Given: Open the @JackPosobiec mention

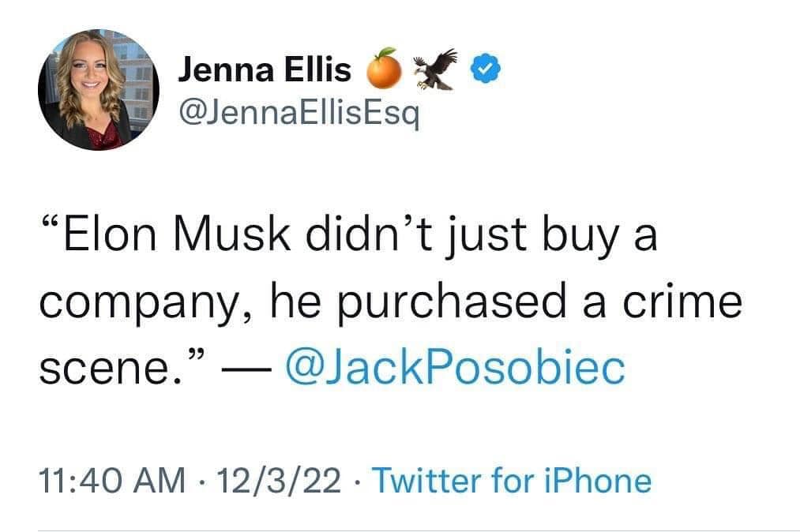Looking at the screenshot, I should click(x=456, y=368).
